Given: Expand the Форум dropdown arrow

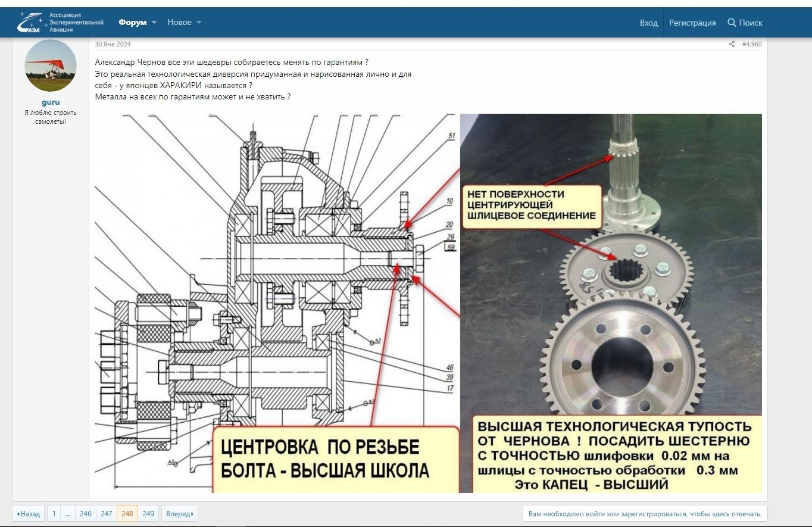Looking at the screenshot, I should [x=154, y=22].
